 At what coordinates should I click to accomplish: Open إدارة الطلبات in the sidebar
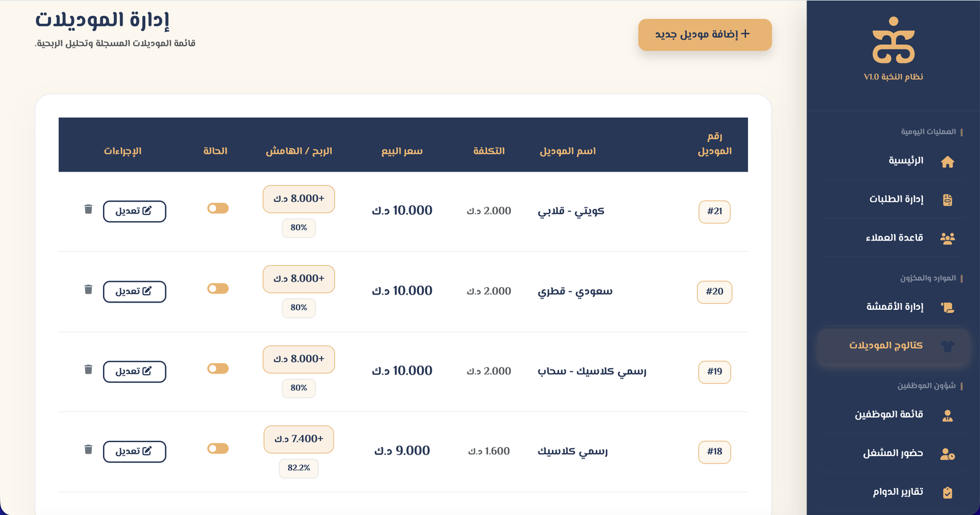click(x=896, y=199)
